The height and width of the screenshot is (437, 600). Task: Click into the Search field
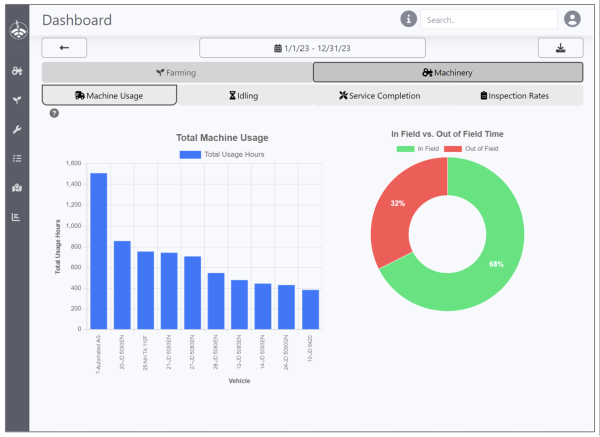point(487,19)
